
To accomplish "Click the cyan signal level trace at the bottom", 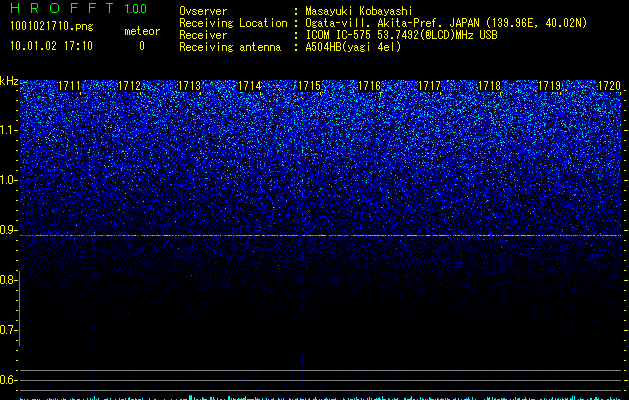I will [320, 398].
